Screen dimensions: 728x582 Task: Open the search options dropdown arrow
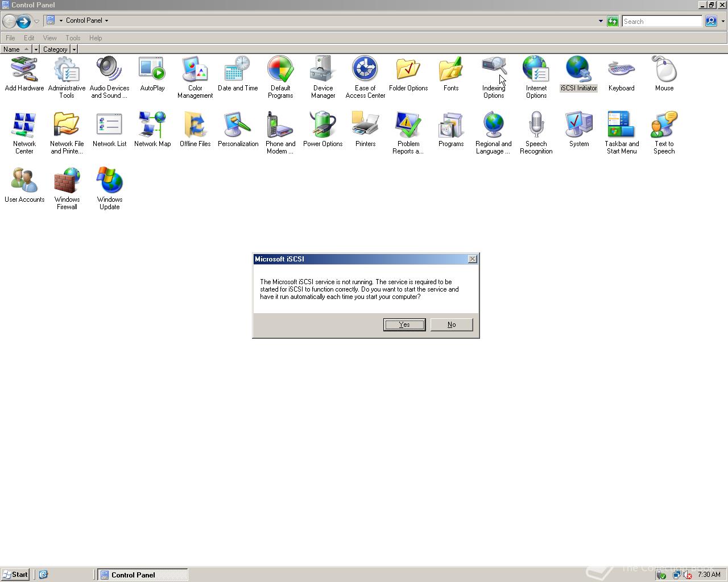[723, 21]
